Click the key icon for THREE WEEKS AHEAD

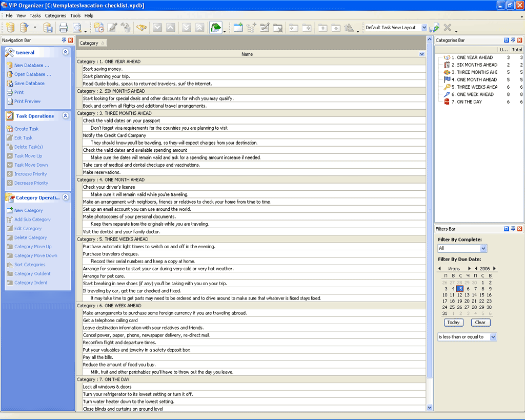[x=447, y=87]
